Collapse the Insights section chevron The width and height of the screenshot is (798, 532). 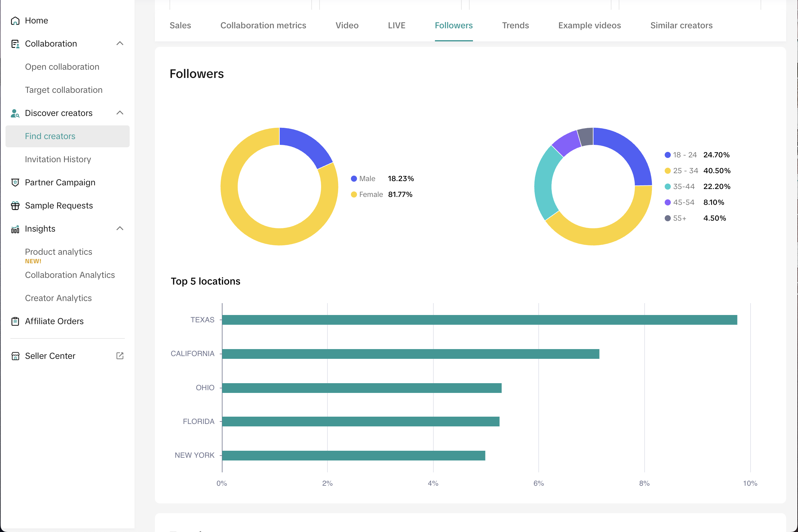click(120, 229)
